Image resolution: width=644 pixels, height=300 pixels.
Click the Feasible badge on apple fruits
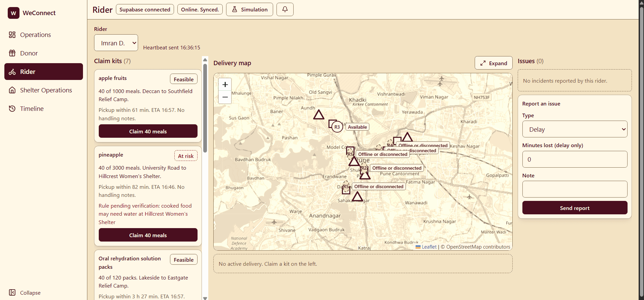pos(184,79)
